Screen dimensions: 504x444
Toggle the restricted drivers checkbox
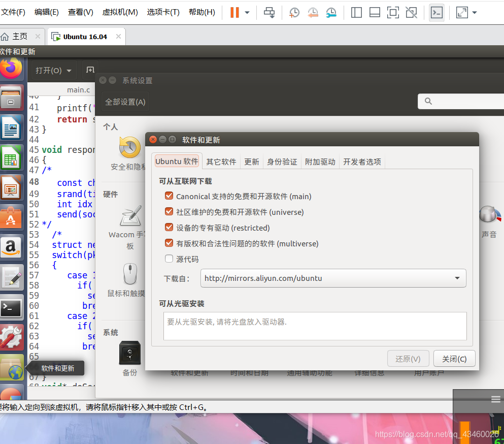pos(169,227)
